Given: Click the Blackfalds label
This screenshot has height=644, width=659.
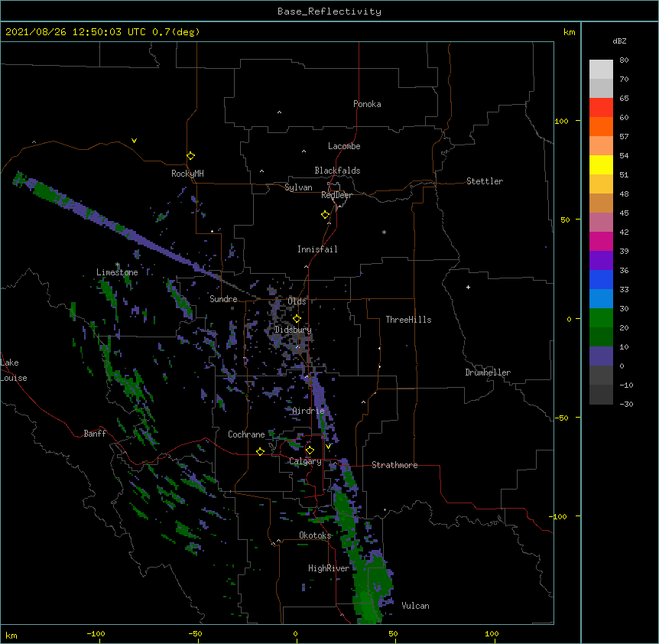Looking at the screenshot, I should coord(337,171).
